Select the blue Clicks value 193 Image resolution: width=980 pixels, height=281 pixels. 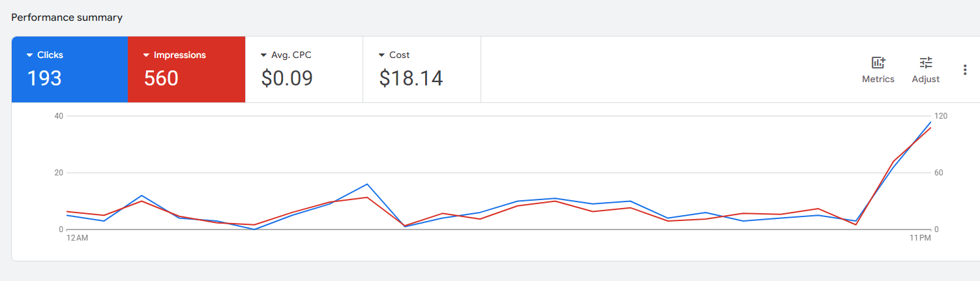tap(44, 78)
